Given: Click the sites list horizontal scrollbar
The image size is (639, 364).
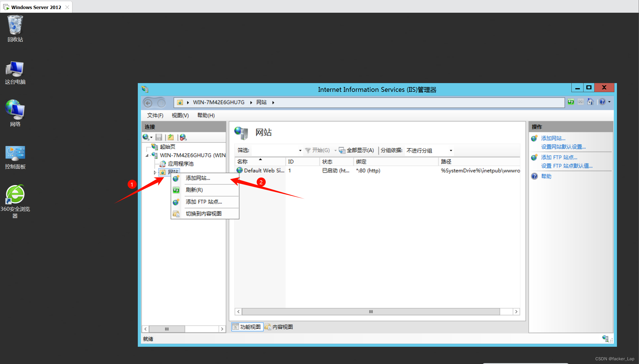Looking at the screenshot, I should point(371,312).
